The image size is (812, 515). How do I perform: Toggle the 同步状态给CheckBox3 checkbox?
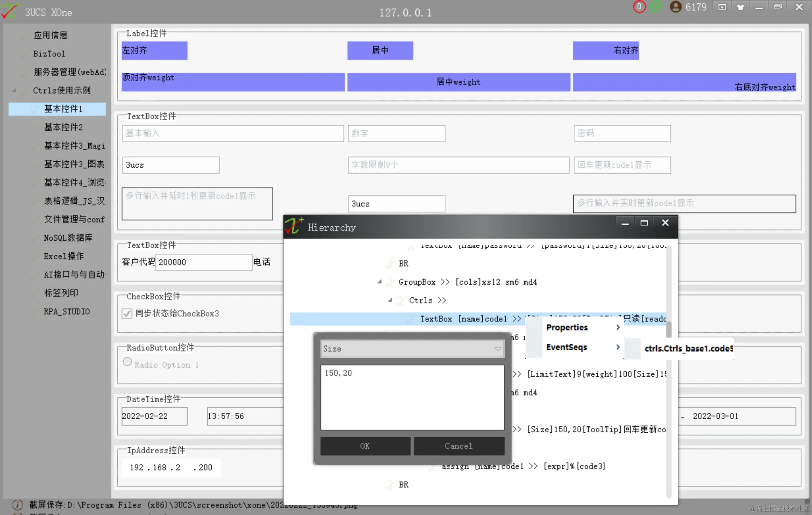tap(127, 314)
